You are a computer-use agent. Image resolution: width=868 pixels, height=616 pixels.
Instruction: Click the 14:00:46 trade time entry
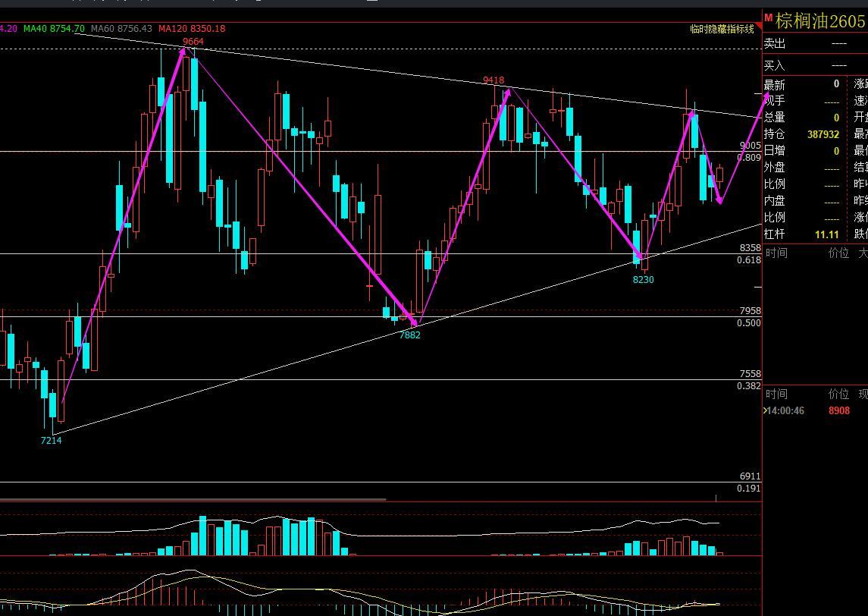pyautogui.click(x=785, y=410)
